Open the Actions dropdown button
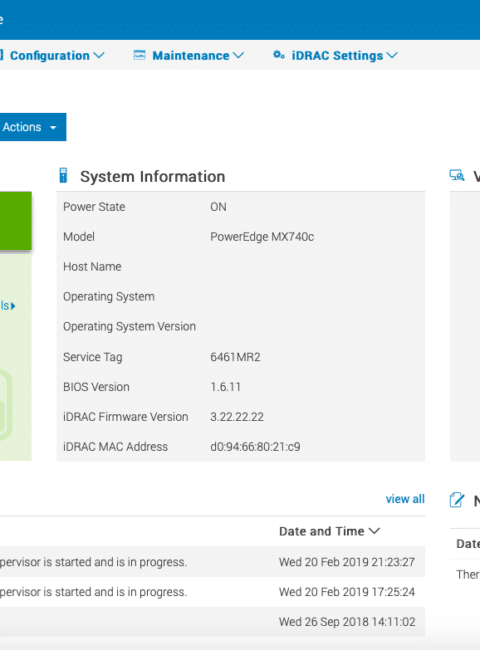This screenshot has height=650, width=480. point(31,127)
